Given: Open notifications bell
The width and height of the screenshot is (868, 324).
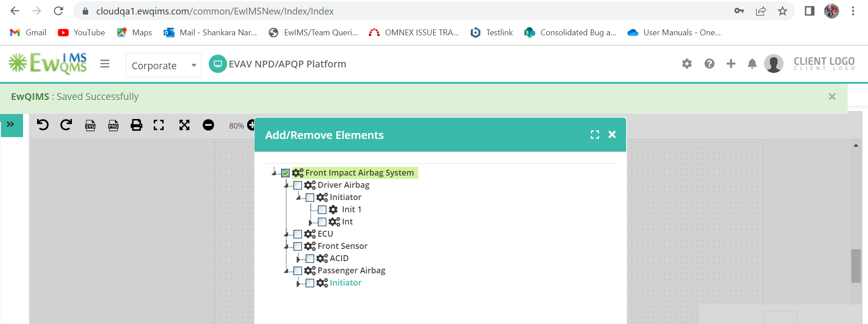Looking at the screenshot, I should (752, 64).
